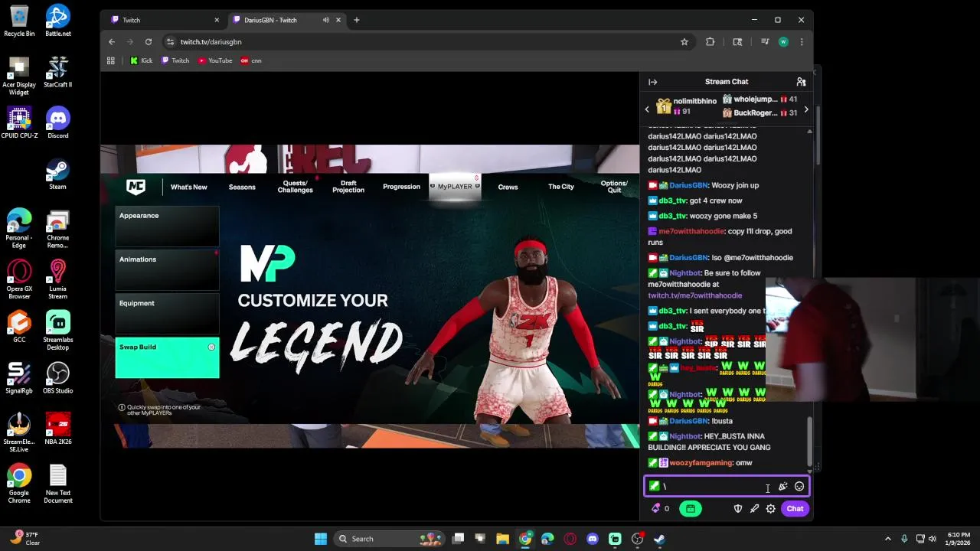This screenshot has height=551, width=980.
Task: Open Twitch bookmark in bookmarks bar
Action: pos(175,60)
